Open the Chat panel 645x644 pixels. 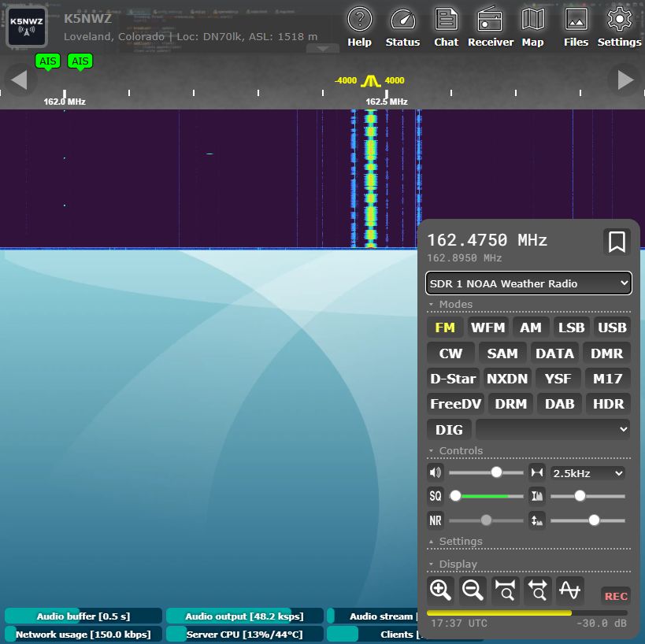click(x=446, y=27)
